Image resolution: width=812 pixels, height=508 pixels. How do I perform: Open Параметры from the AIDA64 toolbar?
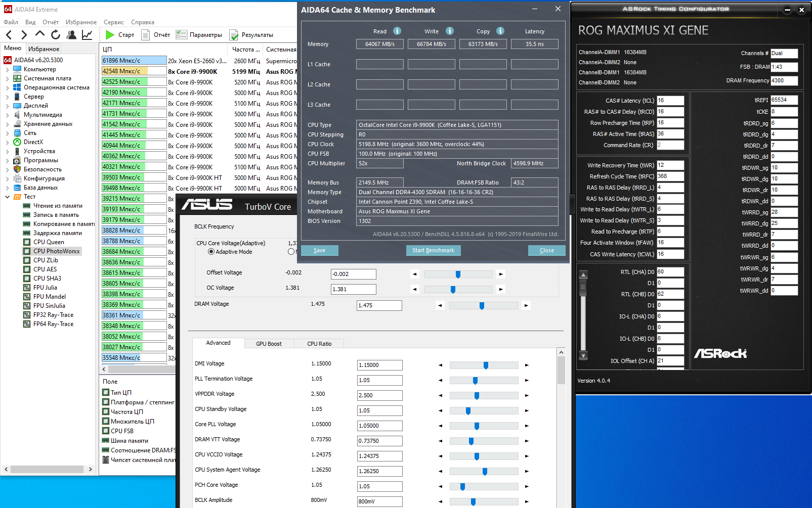coord(199,35)
